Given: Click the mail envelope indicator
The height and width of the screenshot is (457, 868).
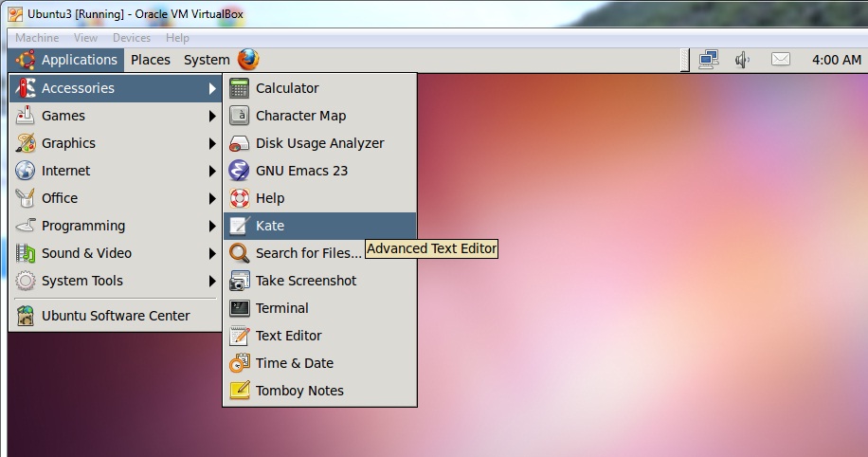Looking at the screenshot, I should tap(781, 59).
